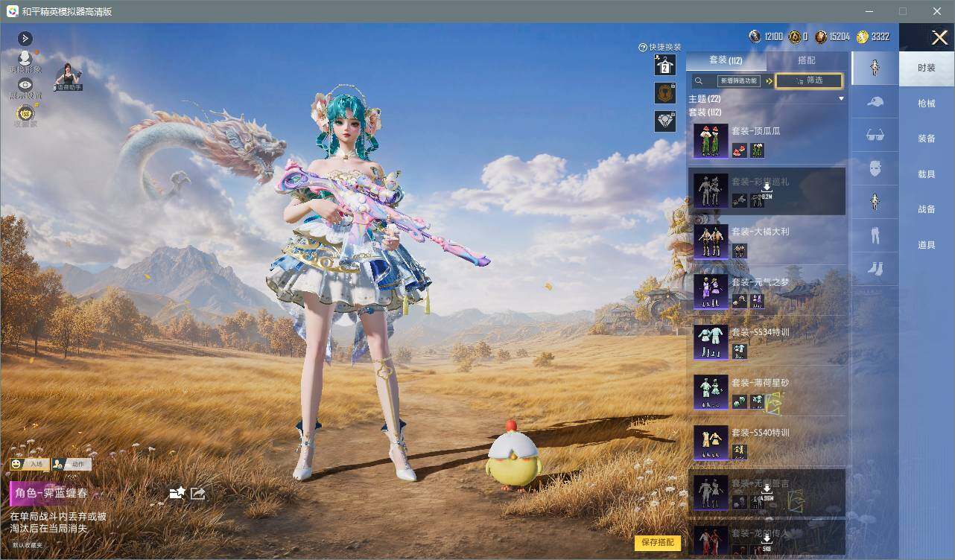Select the pants category icon

click(875, 237)
